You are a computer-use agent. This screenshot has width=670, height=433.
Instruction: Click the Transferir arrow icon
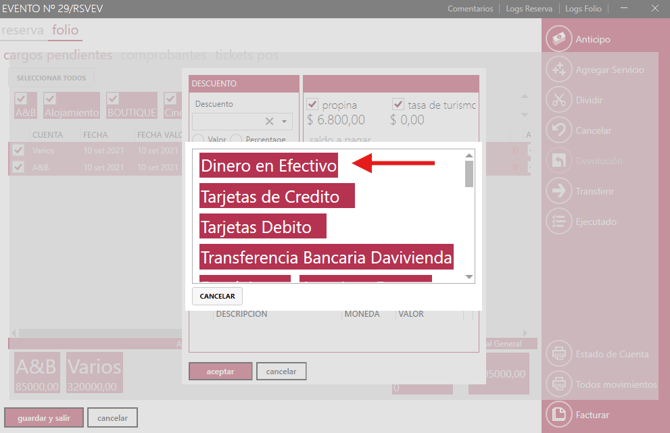pyautogui.click(x=558, y=191)
